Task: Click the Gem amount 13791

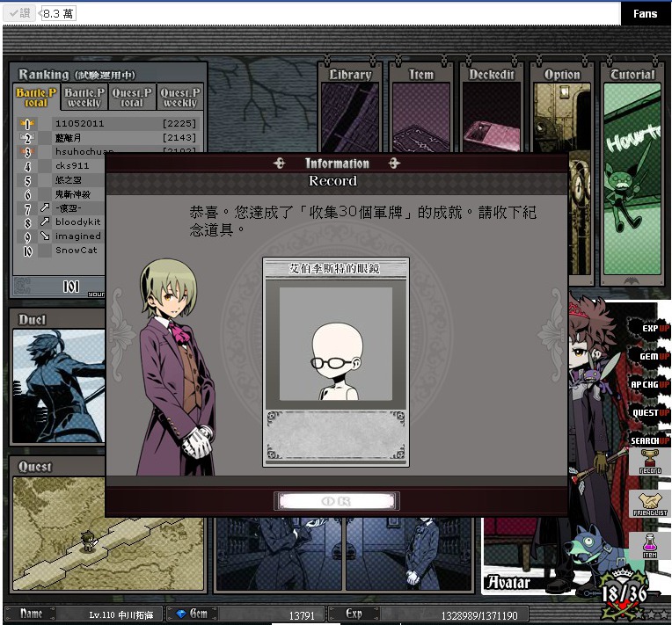Action: click(x=302, y=615)
